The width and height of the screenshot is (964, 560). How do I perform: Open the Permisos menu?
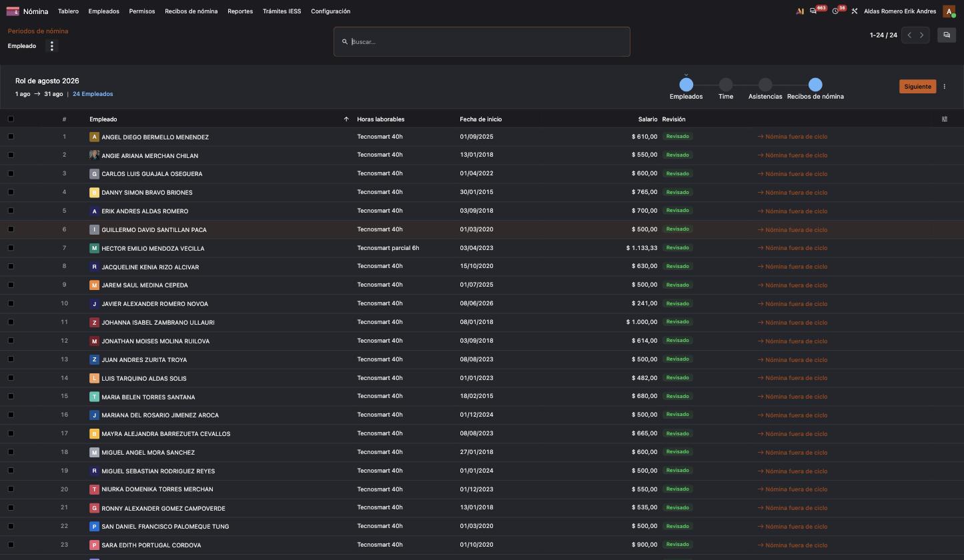click(142, 11)
